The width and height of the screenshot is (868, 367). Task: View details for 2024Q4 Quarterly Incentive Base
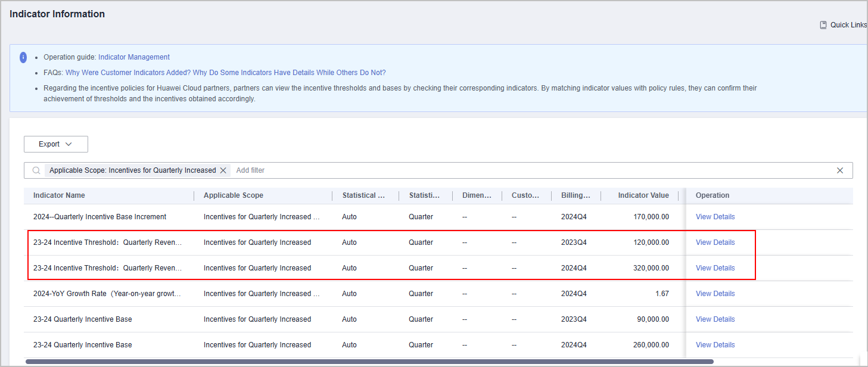coord(715,345)
